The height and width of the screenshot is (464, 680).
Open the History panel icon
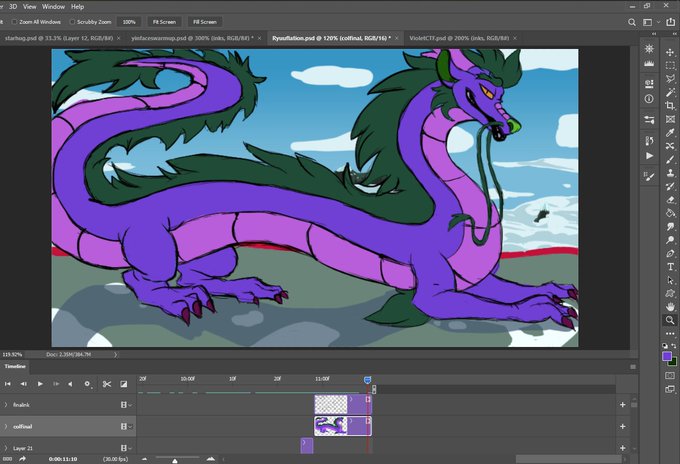click(649, 141)
